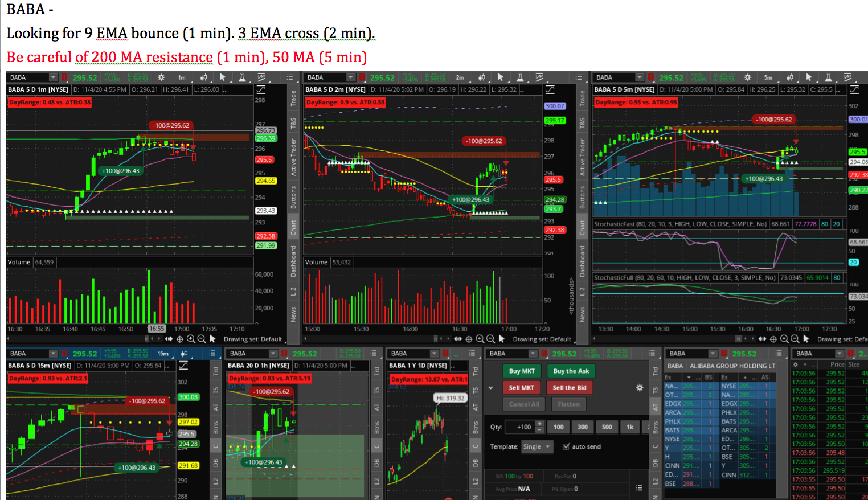Click the Qty input field showing +100
This screenshot has height=500, width=868.
[521, 427]
